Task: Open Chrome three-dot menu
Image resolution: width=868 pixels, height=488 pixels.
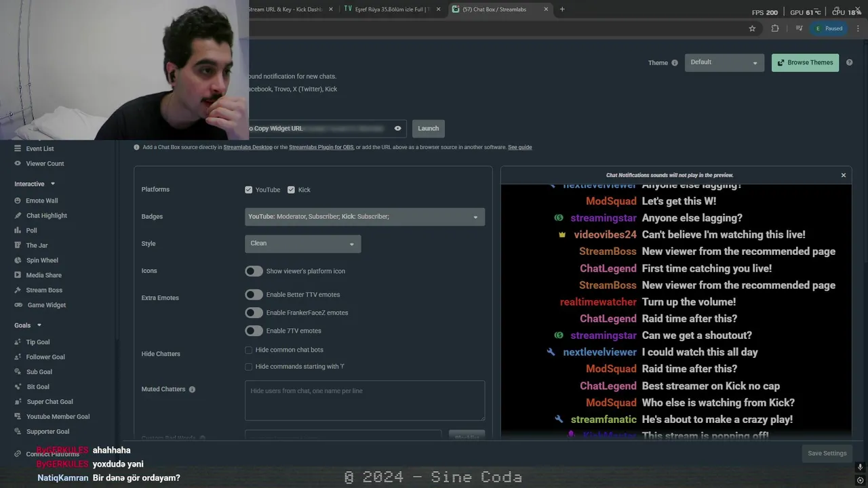Action: [859, 28]
